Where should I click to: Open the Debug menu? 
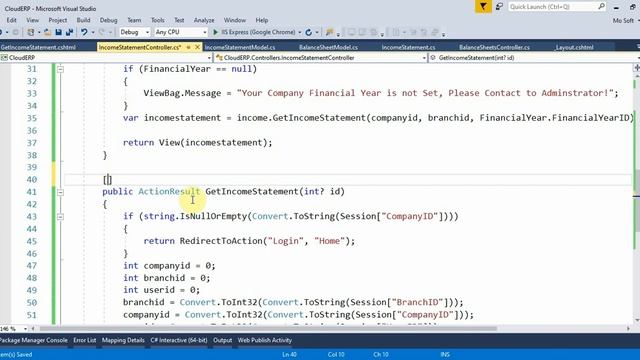[x=108, y=20]
